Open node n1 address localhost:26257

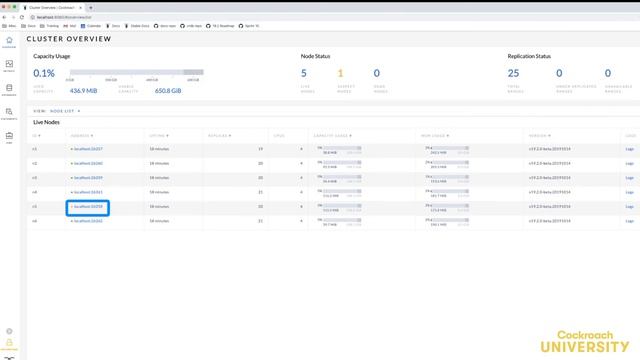pos(88,149)
